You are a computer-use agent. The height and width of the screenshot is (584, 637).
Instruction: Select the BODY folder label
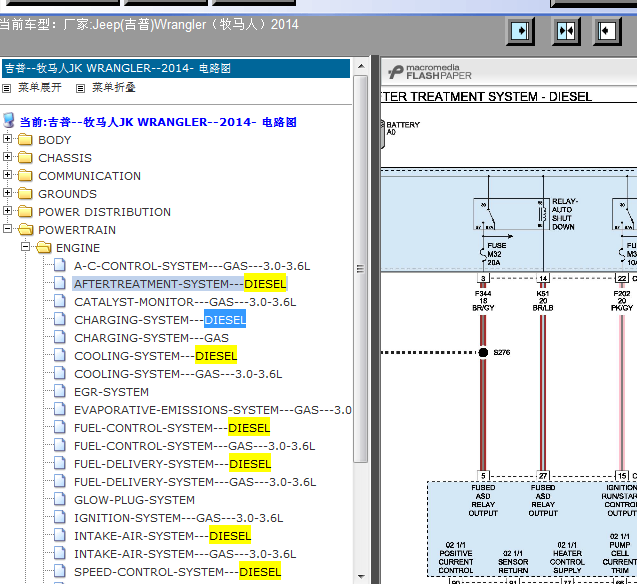(x=55, y=140)
